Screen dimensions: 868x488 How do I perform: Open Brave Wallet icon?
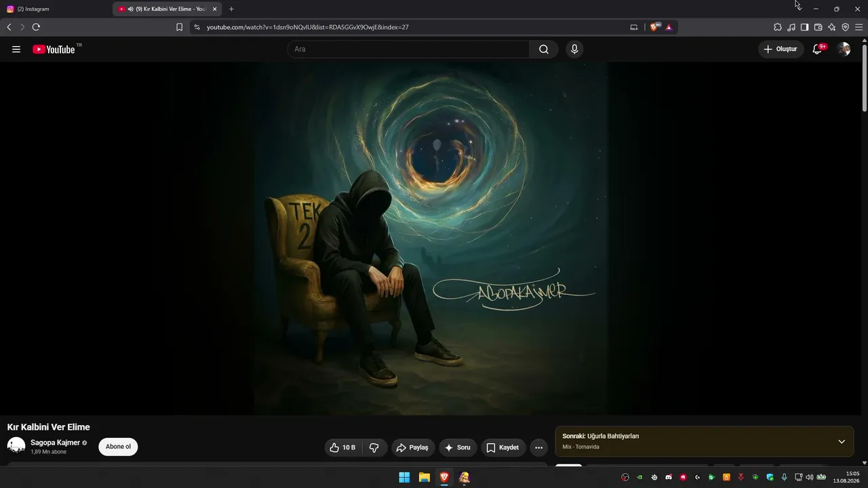818,27
